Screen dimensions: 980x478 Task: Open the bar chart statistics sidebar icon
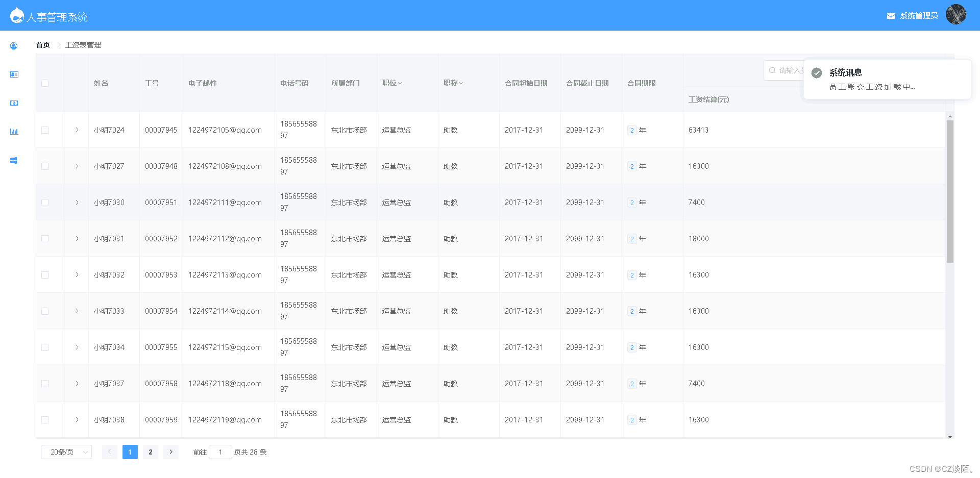[14, 132]
